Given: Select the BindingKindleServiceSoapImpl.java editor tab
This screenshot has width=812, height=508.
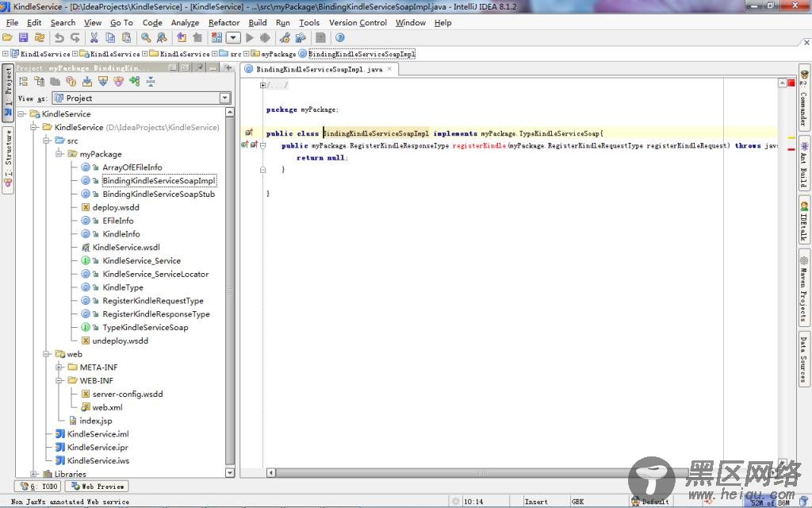Looking at the screenshot, I should click(x=319, y=69).
